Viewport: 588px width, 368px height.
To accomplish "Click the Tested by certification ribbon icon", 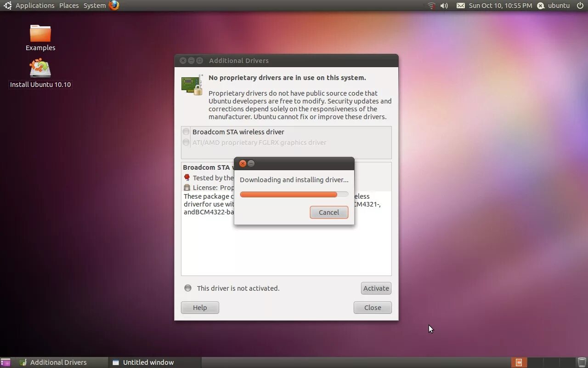I will pyautogui.click(x=187, y=178).
